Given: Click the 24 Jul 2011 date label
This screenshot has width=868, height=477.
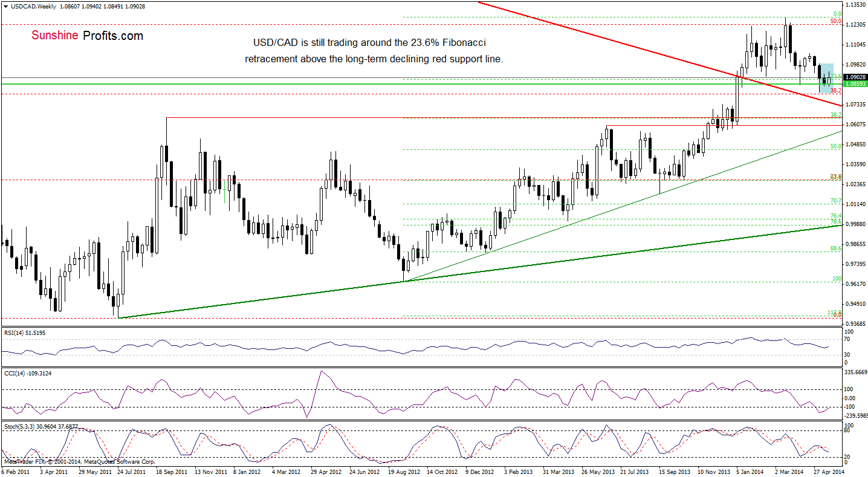Looking at the screenshot, I should [x=131, y=471].
